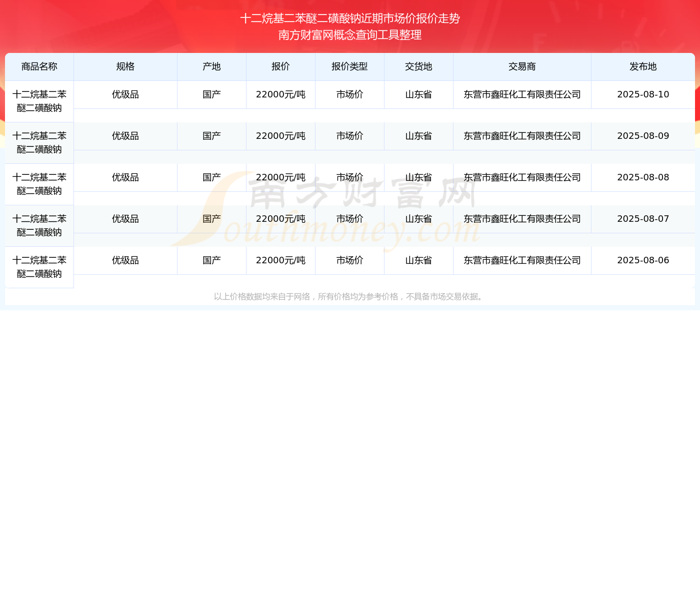Click 山东省 in the 2025-08-07 row
700x602 pixels.
point(419,219)
